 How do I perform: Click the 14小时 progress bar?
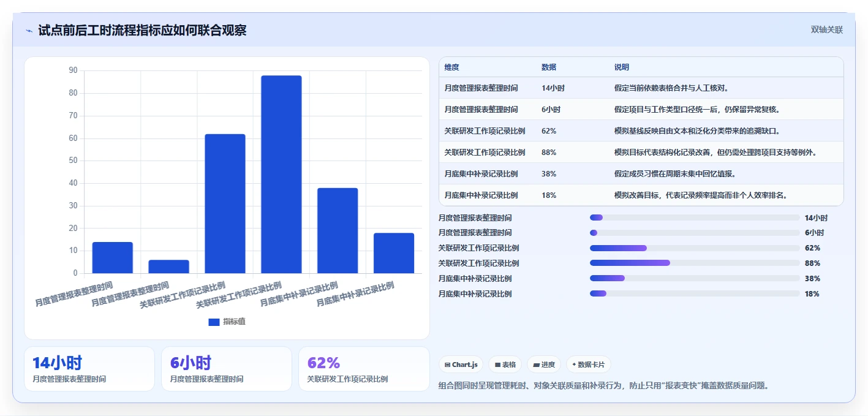pos(695,217)
